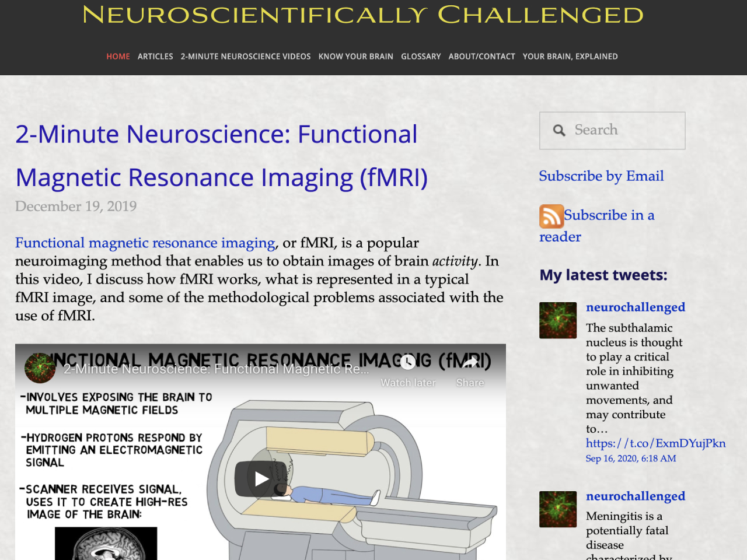This screenshot has width=747, height=560.
Task: Click the orange RSS feed icon
Action: (551, 216)
